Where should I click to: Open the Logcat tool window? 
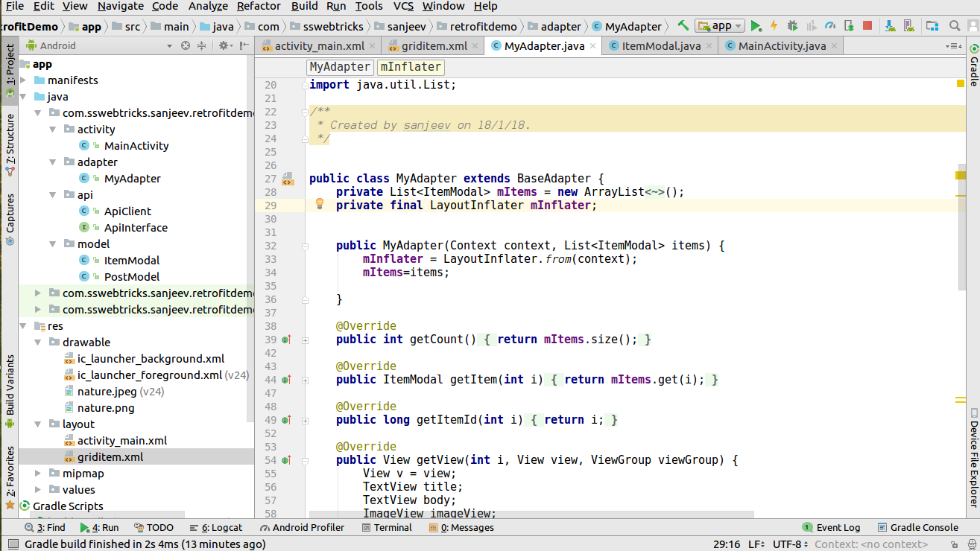(x=215, y=527)
